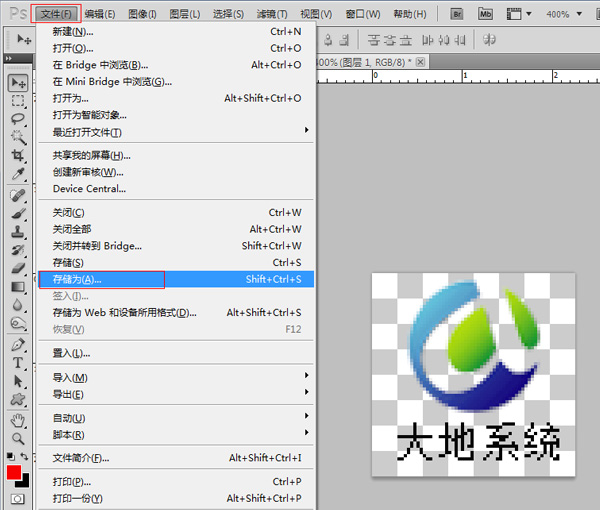Toggle Quick Mask mode at toolbox bottom
Viewport: 600px width, 510px height.
tap(17, 499)
